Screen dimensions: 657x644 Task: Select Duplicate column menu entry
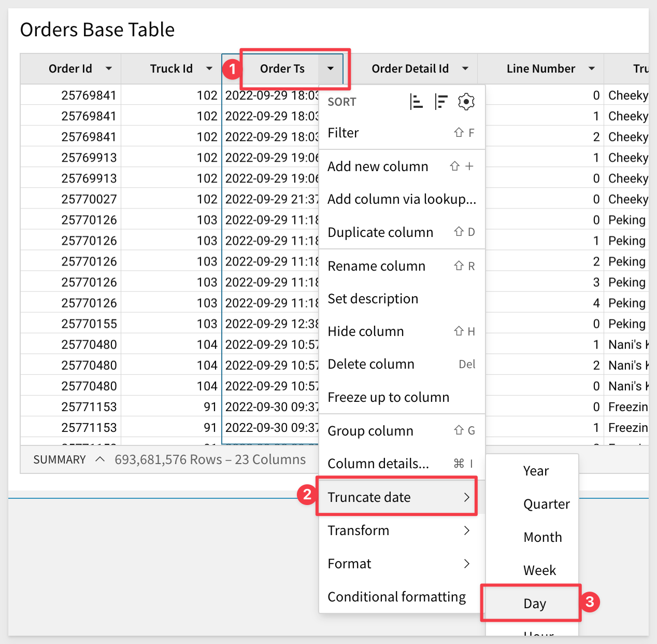click(x=380, y=232)
